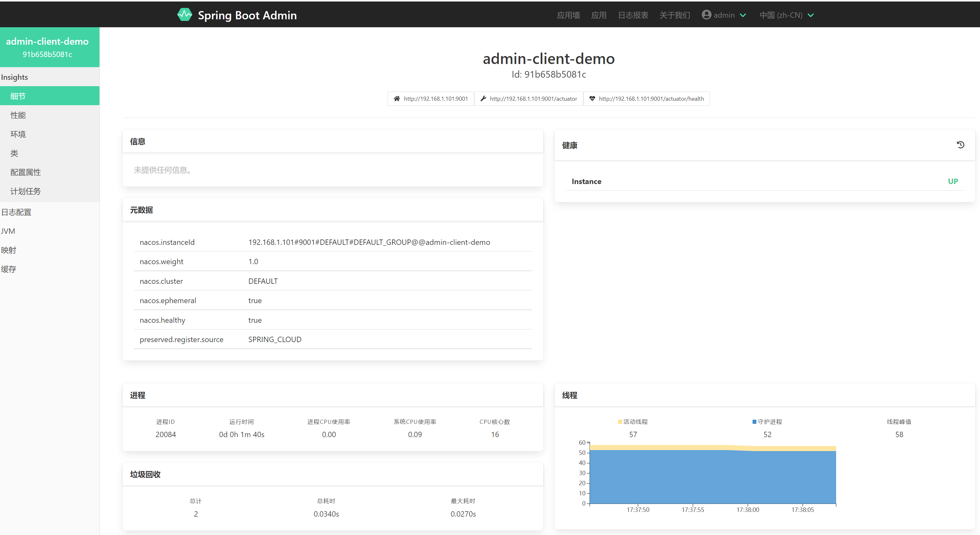Image resolution: width=980 pixels, height=535 pixels.
Task: Click the CPU核心数 value 16
Action: click(x=495, y=435)
